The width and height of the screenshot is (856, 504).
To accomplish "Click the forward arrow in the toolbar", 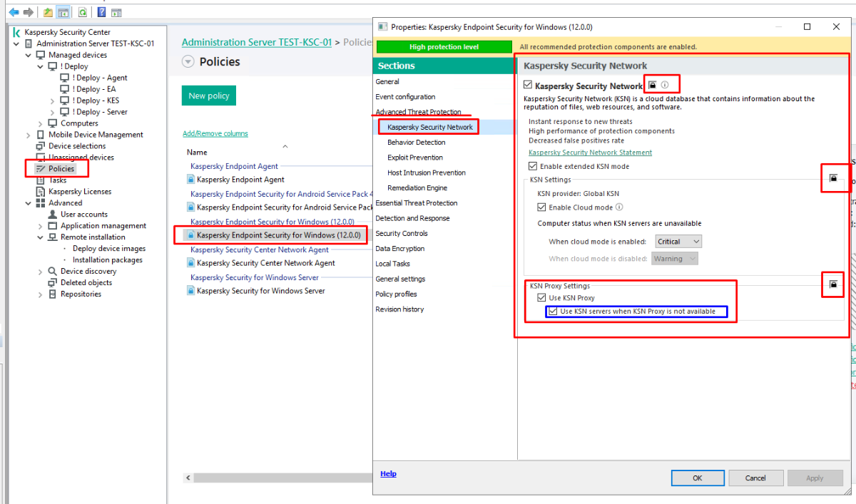I will pyautogui.click(x=29, y=12).
